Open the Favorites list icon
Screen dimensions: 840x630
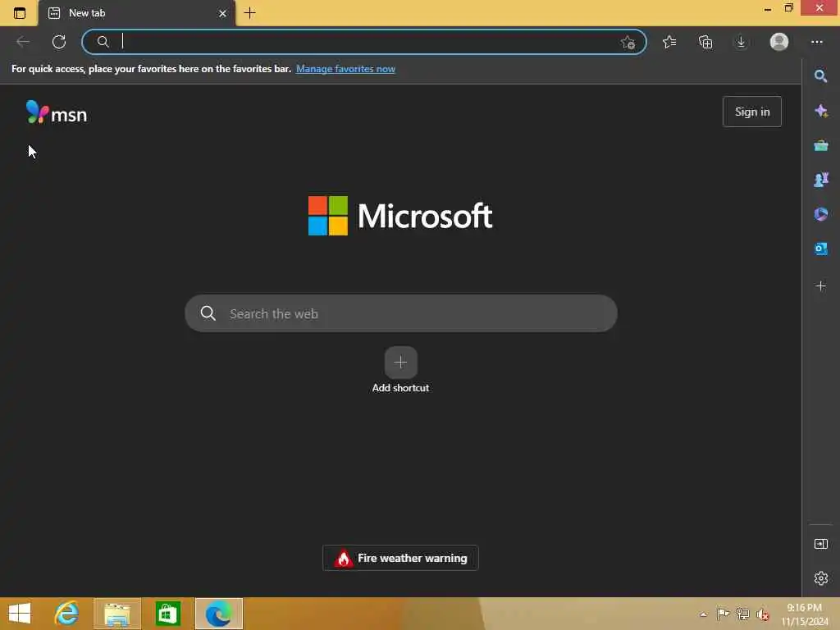(x=669, y=42)
